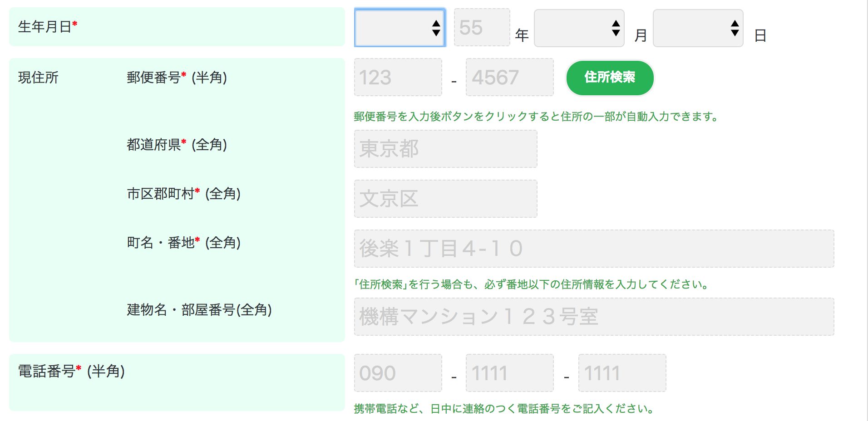Screen dimensions: 868x421
Task: Focus the postal code field showing 123
Action: (398, 77)
